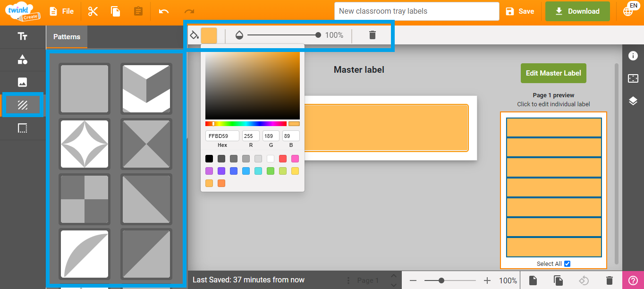The width and height of the screenshot is (644, 289).
Task: Choose the curved leaf pattern
Action: (x=85, y=255)
